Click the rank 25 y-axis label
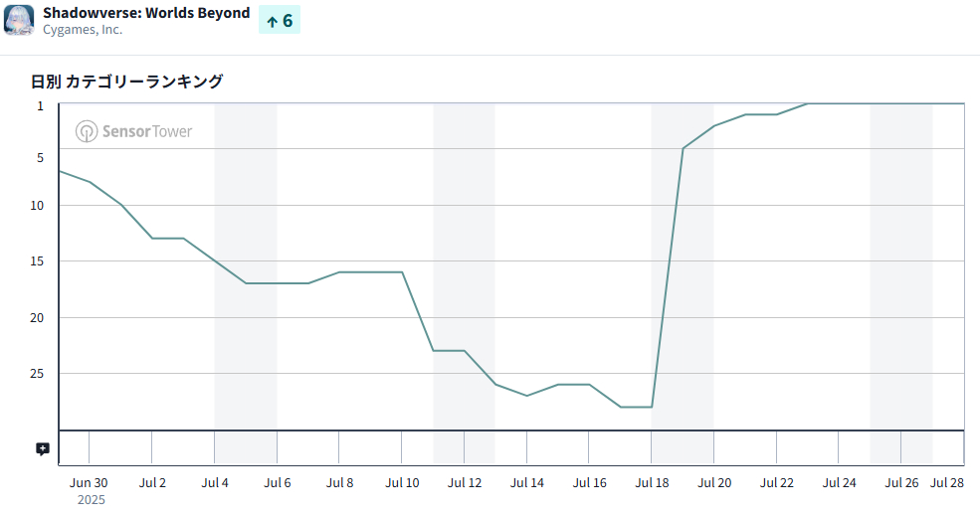Viewport: 980px width, 517px height. 38,374
